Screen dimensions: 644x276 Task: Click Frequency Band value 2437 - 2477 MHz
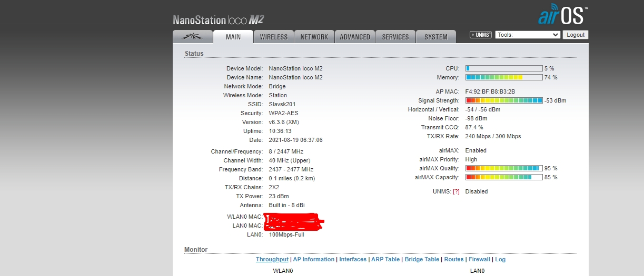point(291,169)
